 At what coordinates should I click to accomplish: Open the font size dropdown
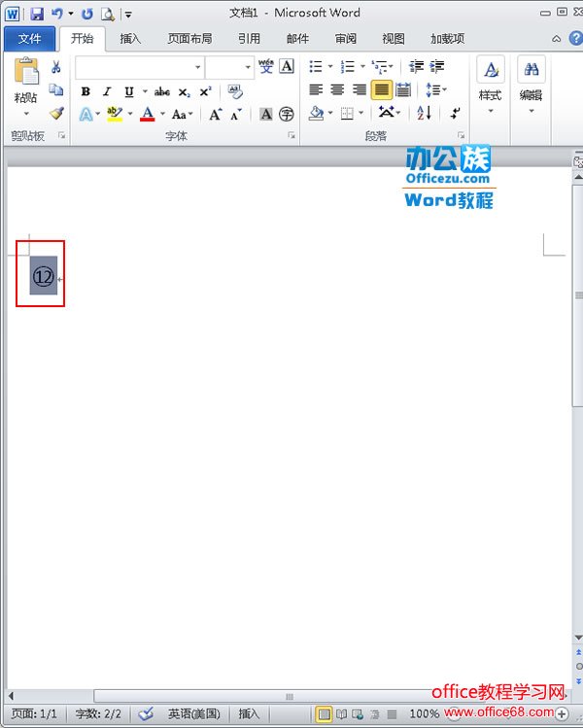[x=248, y=67]
